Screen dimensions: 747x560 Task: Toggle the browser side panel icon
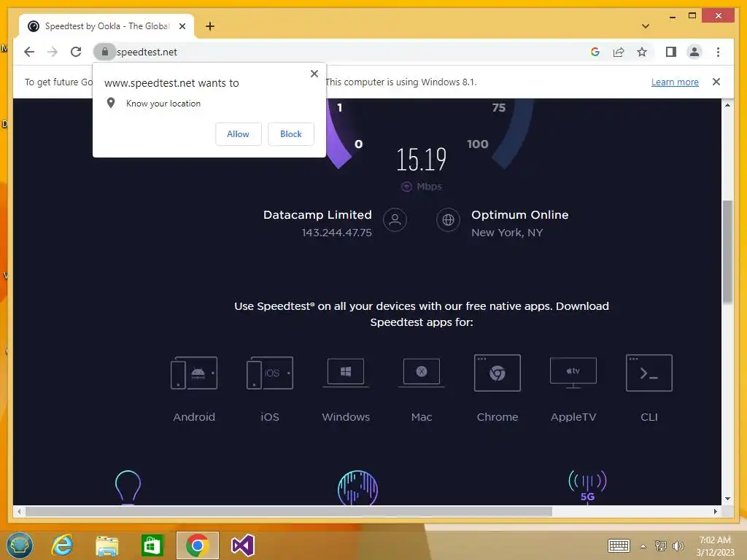[x=671, y=52]
